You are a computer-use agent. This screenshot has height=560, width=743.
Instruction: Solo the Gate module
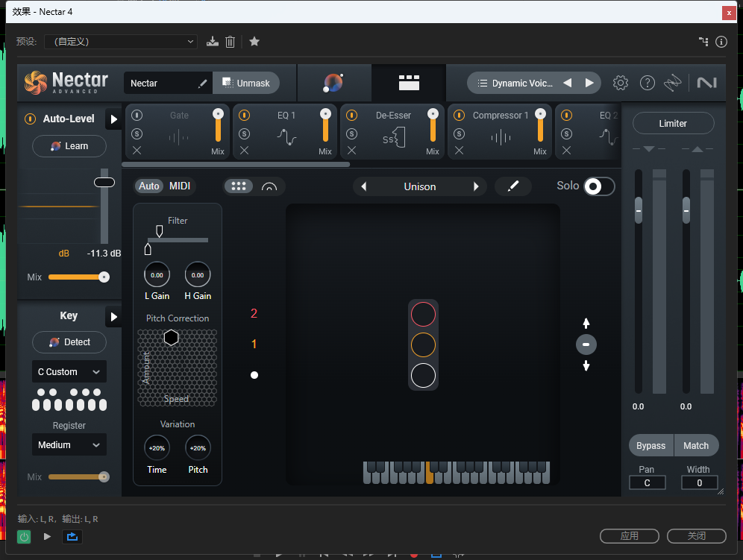point(137,134)
